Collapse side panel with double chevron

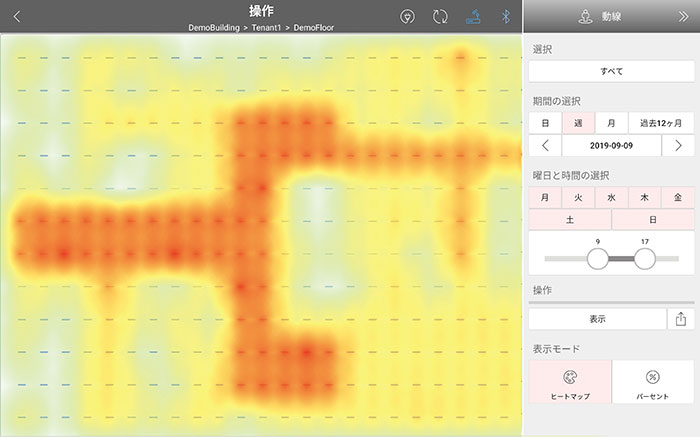[683, 17]
